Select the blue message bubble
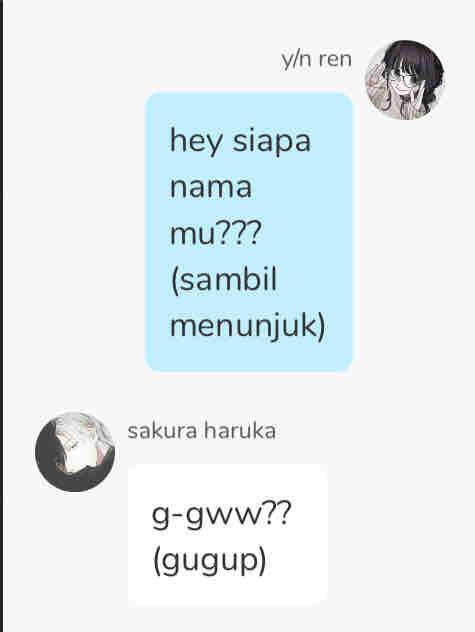This screenshot has height=632, width=475. [249, 232]
